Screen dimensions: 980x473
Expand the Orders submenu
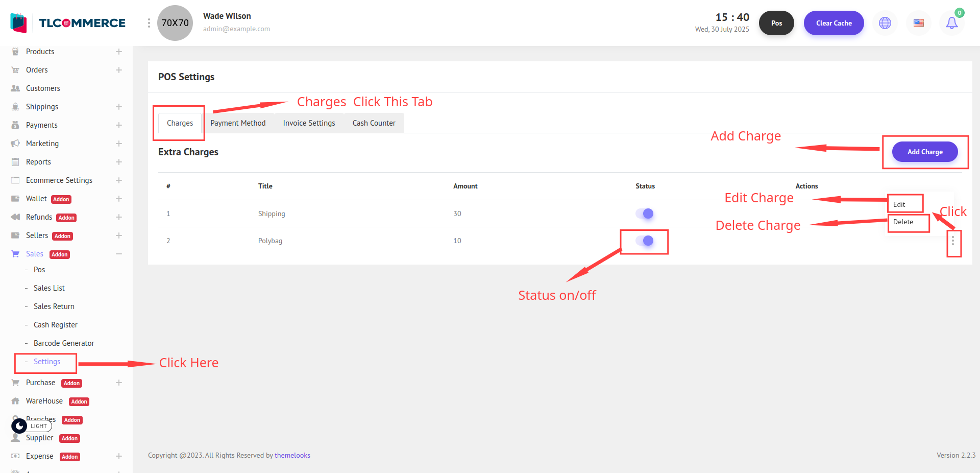tap(119, 70)
